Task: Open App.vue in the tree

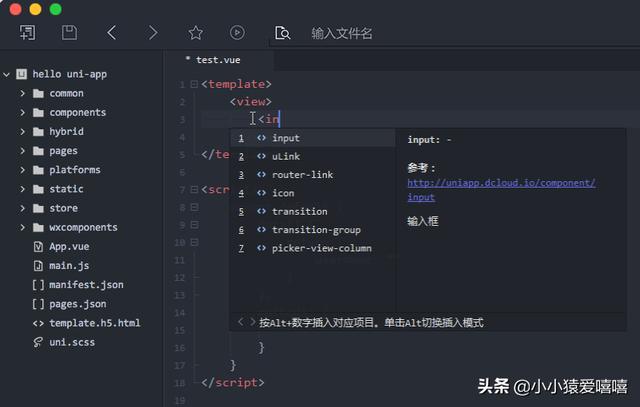Action: coord(69,247)
